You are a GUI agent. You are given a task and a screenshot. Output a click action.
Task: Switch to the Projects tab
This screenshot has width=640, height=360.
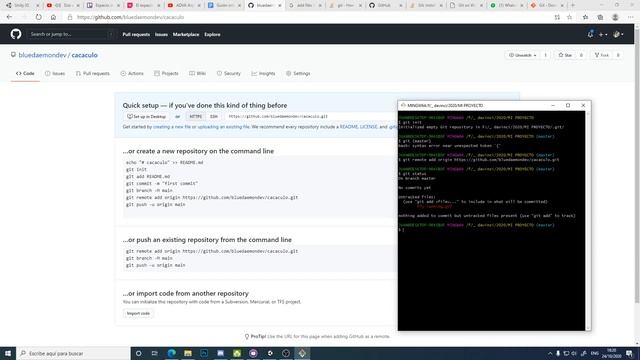166,73
